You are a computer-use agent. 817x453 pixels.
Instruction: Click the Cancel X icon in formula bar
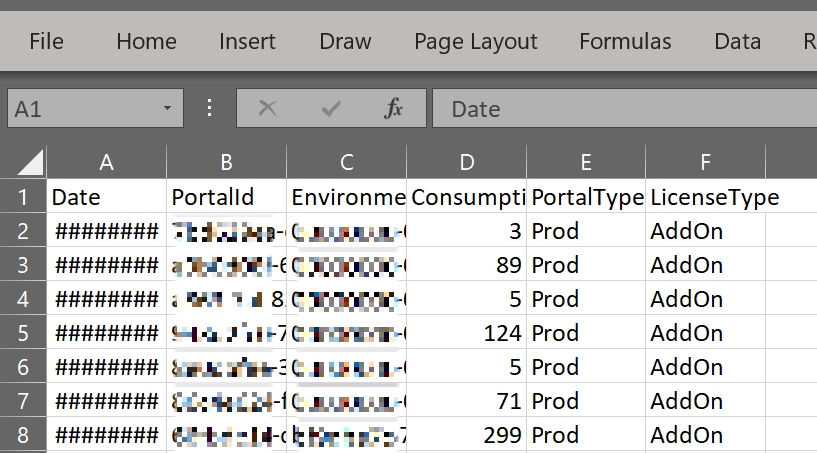point(267,109)
